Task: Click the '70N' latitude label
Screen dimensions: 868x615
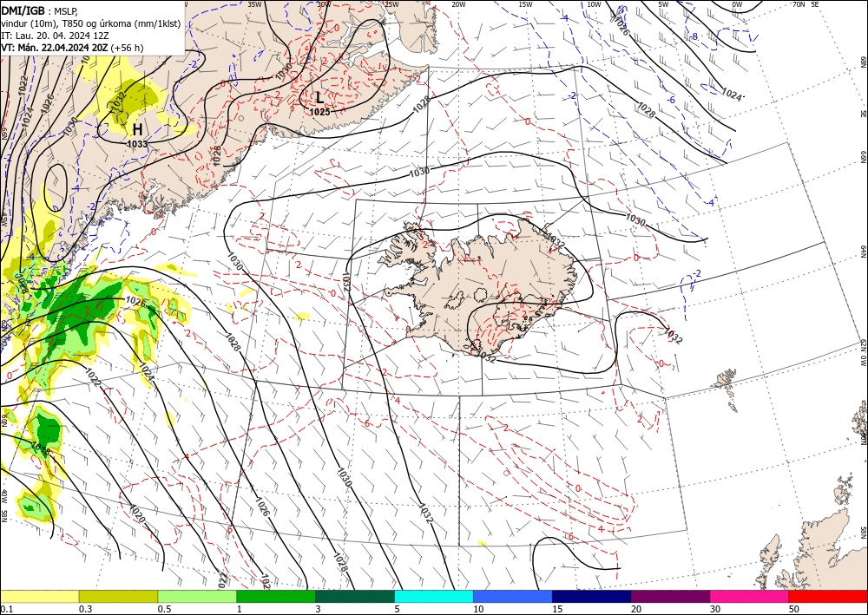Action: (x=799, y=3)
